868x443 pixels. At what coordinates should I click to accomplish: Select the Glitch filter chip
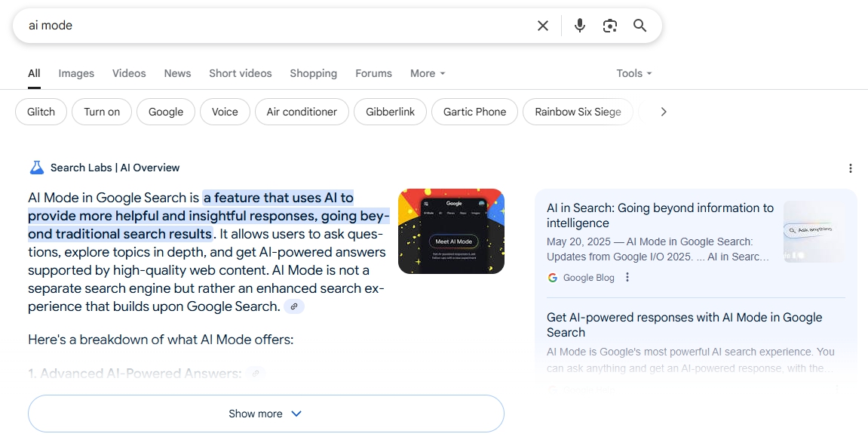click(x=41, y=112)
